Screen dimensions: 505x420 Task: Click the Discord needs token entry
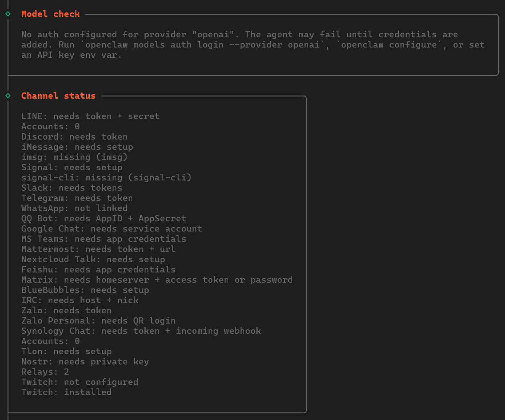click(x=75, y=137)
